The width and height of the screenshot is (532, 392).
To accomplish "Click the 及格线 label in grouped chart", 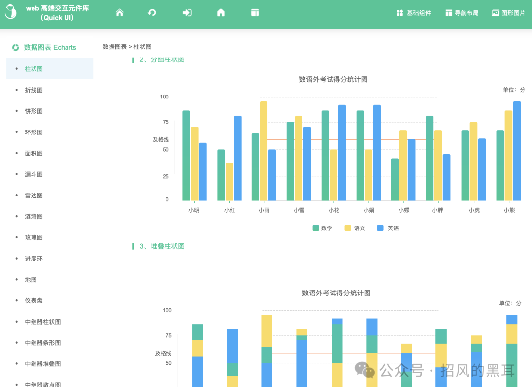I will tap(161, 139).
